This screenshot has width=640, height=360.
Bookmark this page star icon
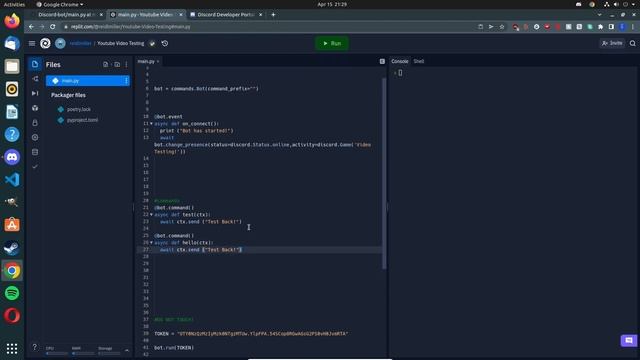(x=502, y=27)
